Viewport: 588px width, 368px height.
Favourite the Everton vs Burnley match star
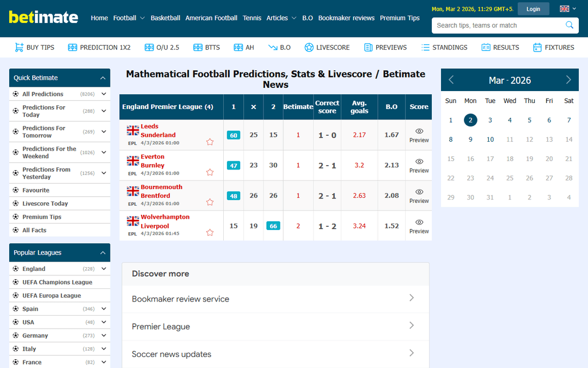tap(210, 172)
